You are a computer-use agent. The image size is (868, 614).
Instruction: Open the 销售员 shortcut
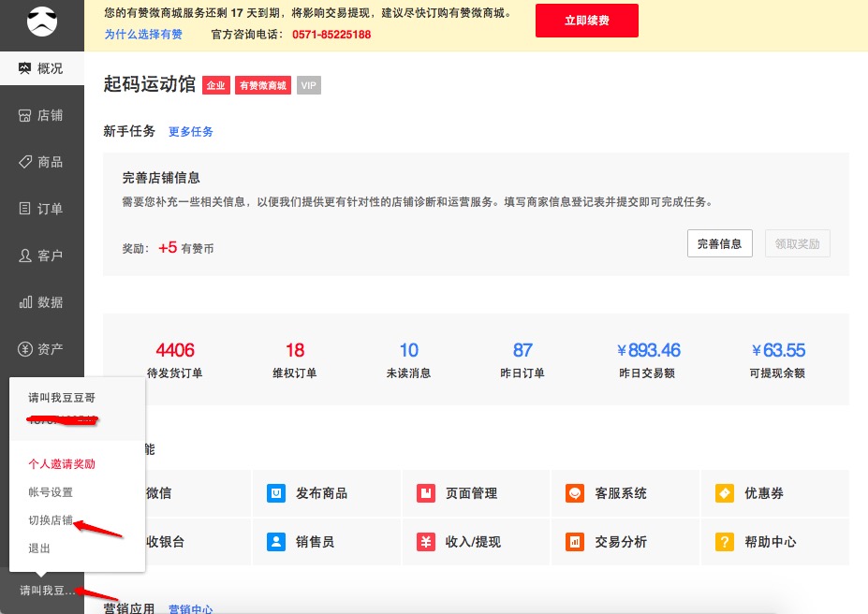(327, 542)
